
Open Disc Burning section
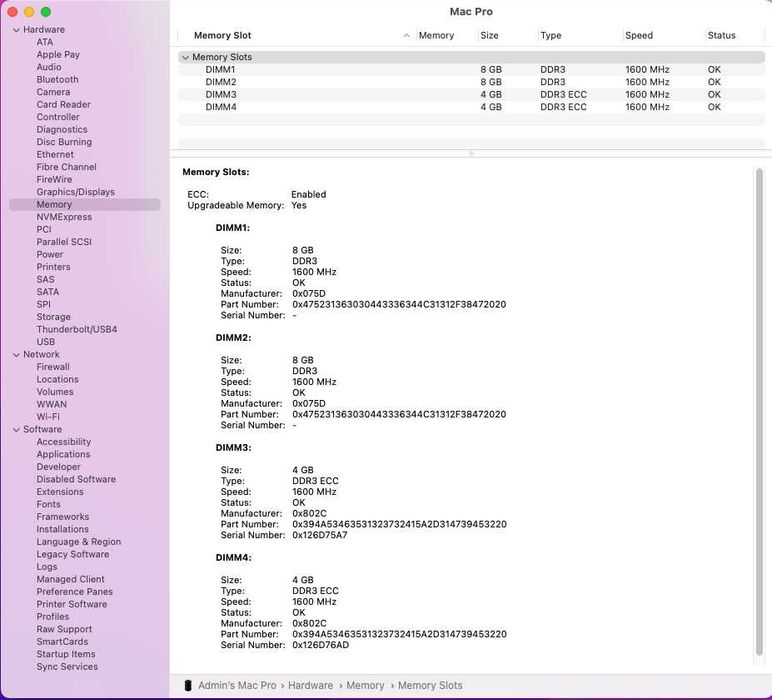pos(64,142)
